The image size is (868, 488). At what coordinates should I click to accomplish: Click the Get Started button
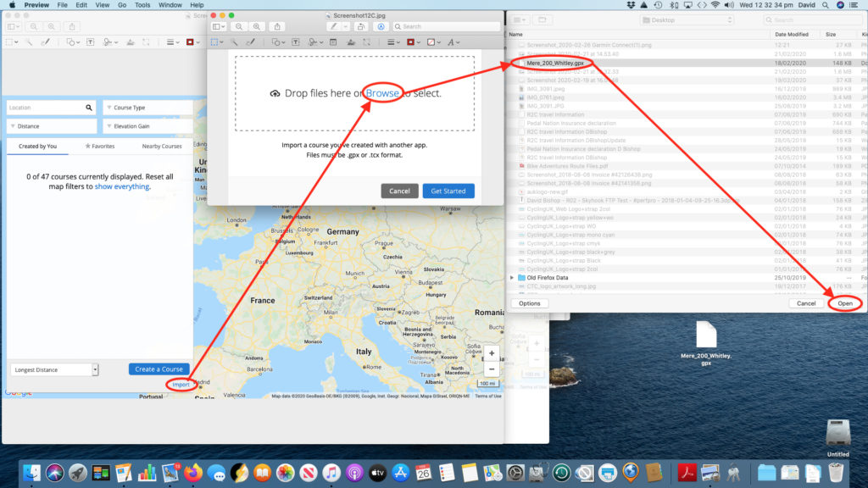pyautogui.click(x=448, y=191)
